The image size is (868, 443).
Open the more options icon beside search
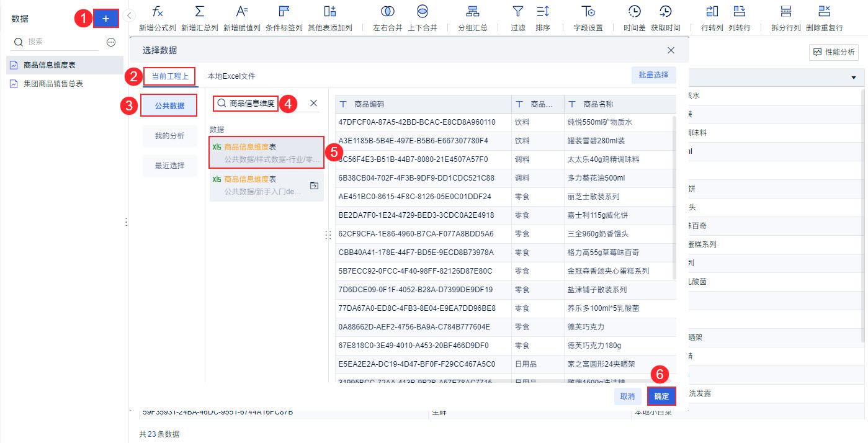coord(111,42)
